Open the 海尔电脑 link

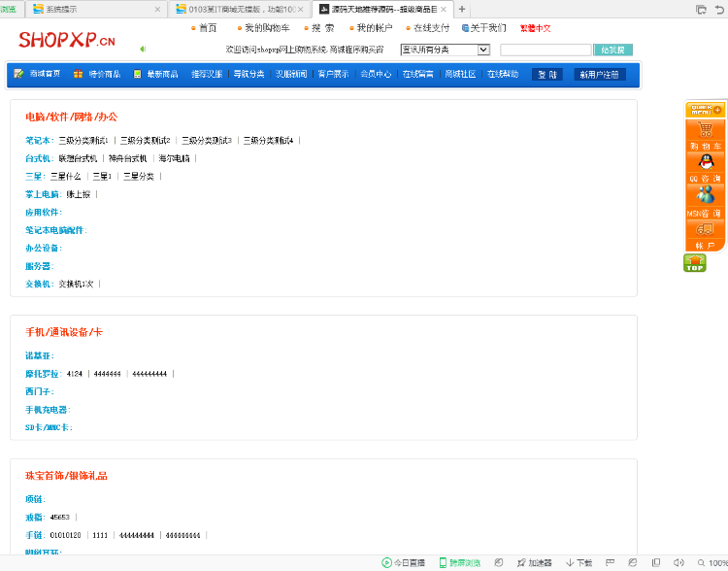click(174, 158)
